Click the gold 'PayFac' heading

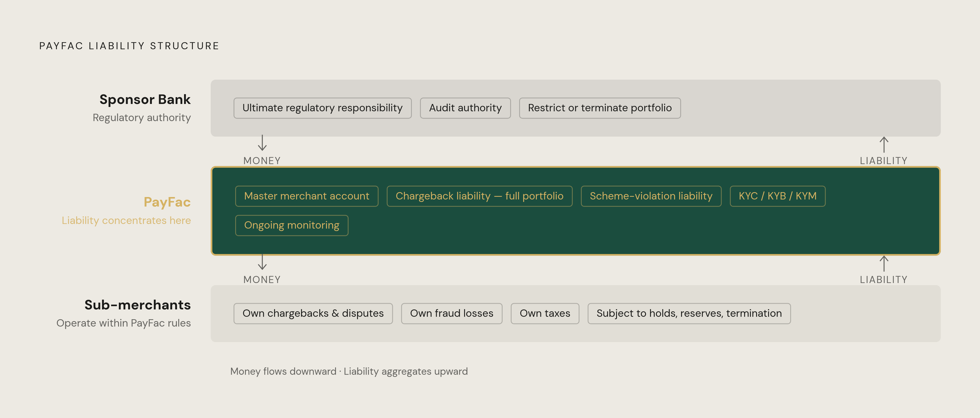(x=167, y=202)
